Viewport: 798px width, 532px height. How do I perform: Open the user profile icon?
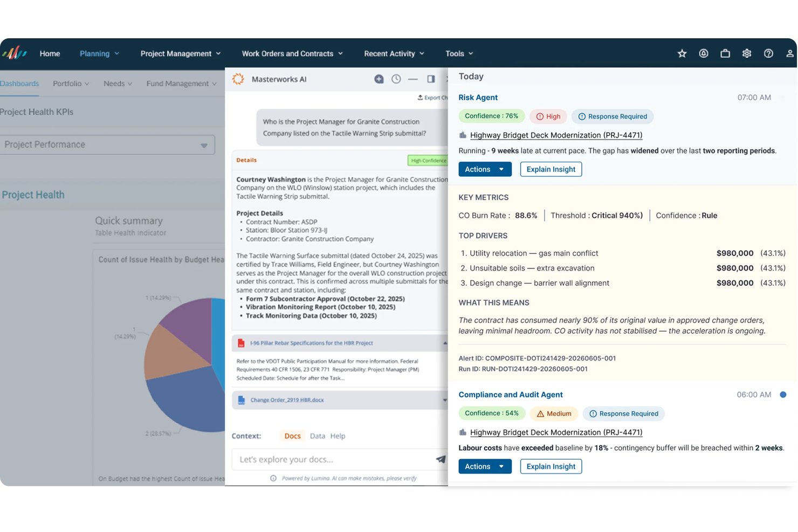click(x=790, y=53)
